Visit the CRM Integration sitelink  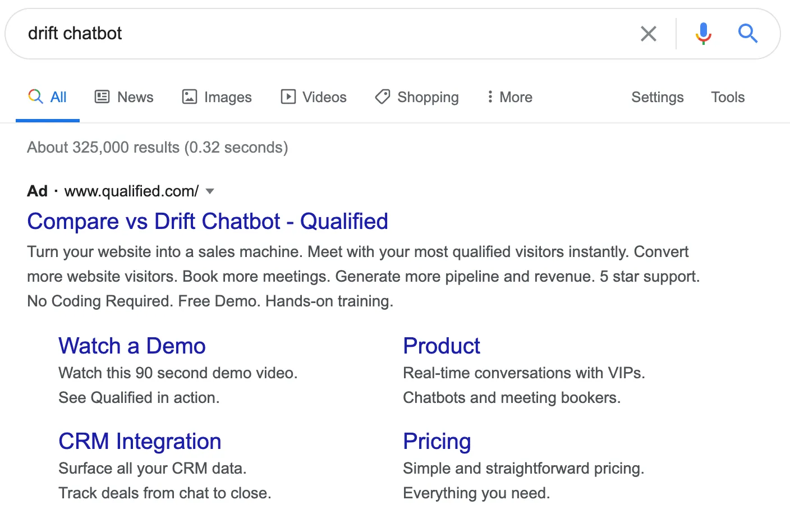139,441
